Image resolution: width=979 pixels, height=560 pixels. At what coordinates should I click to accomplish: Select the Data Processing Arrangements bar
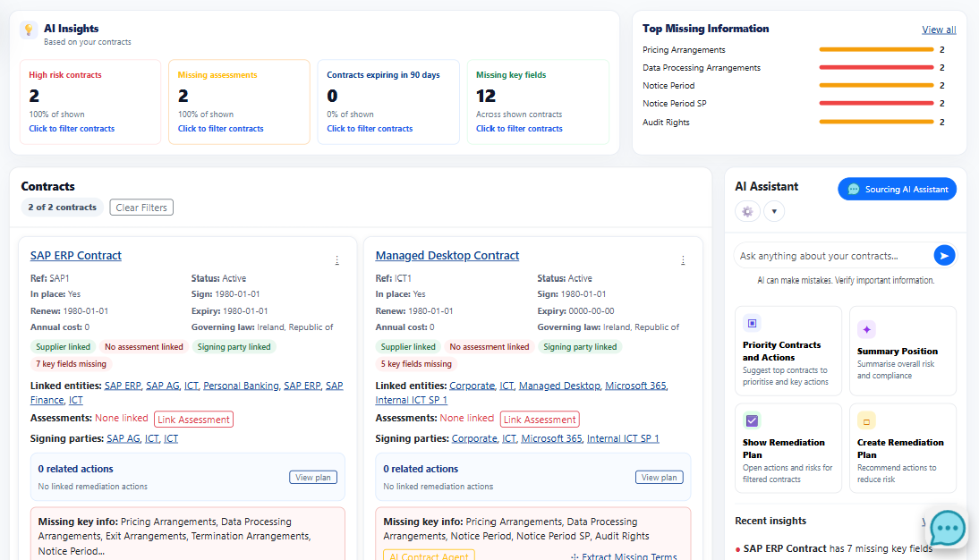[x=876, y=67]
